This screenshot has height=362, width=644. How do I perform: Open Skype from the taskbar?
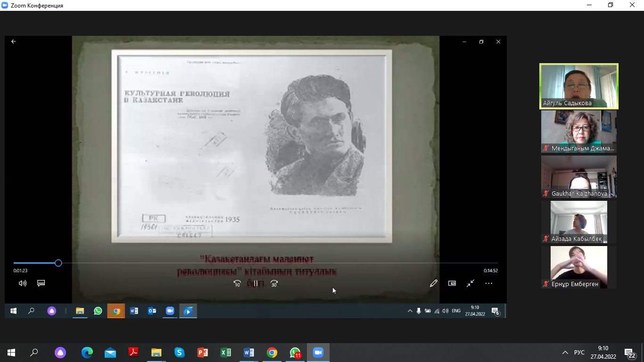click(x=180, y=353)
